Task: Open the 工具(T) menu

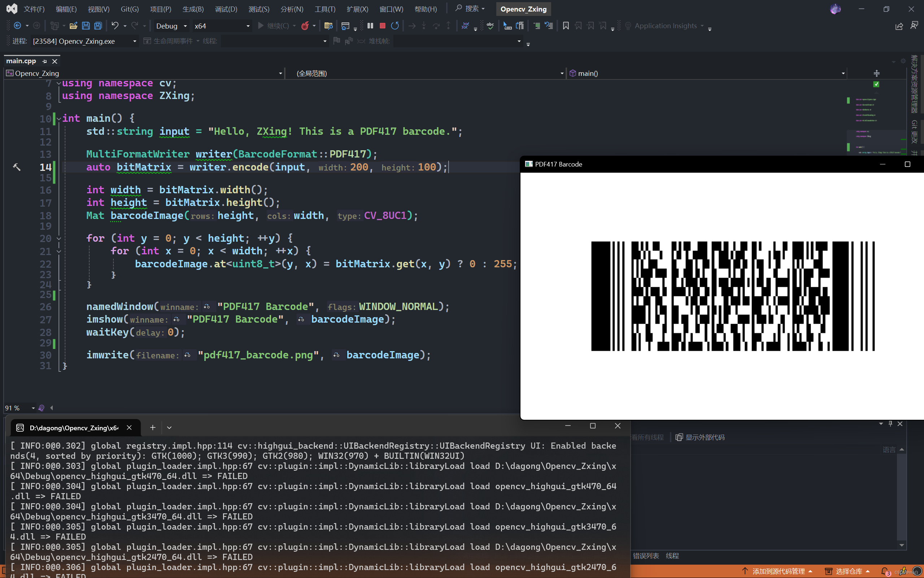Action: (325, 9)
